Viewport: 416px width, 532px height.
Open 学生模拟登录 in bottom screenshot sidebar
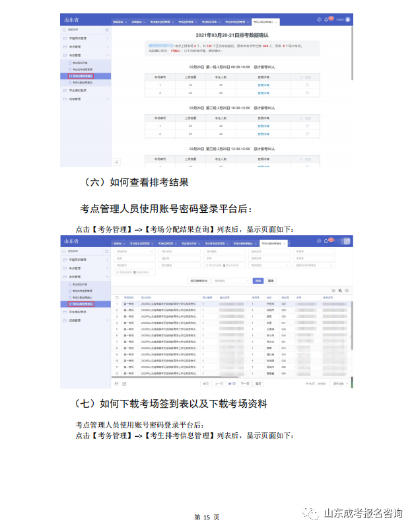pos(86,312)
